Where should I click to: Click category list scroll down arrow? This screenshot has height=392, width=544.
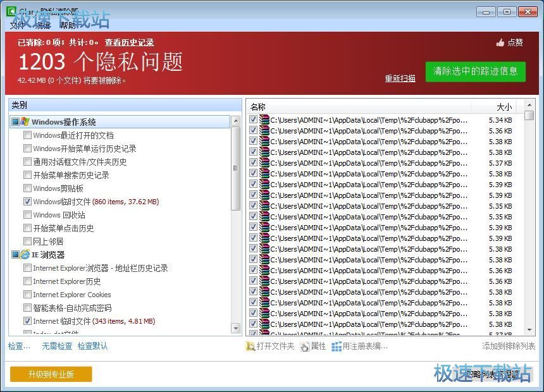pyautogui.click(x=236, y=328)
